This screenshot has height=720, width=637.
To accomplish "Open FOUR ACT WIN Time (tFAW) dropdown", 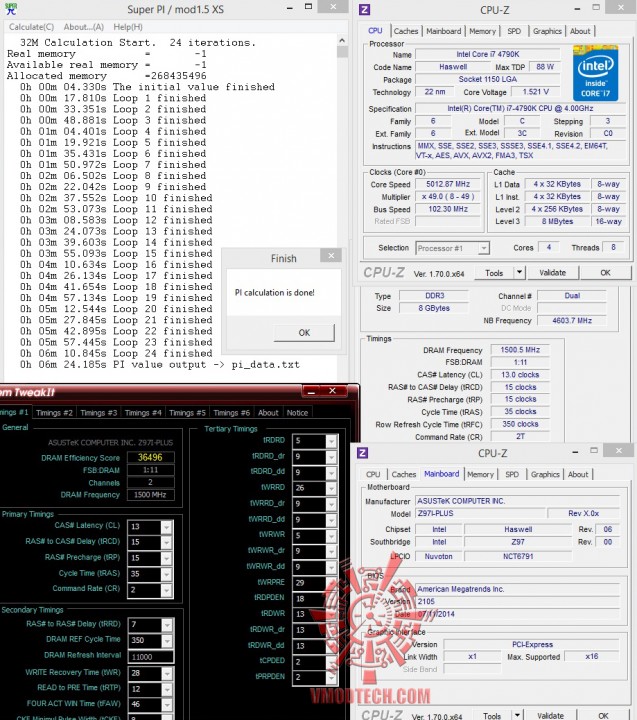I will coord(167,704).
